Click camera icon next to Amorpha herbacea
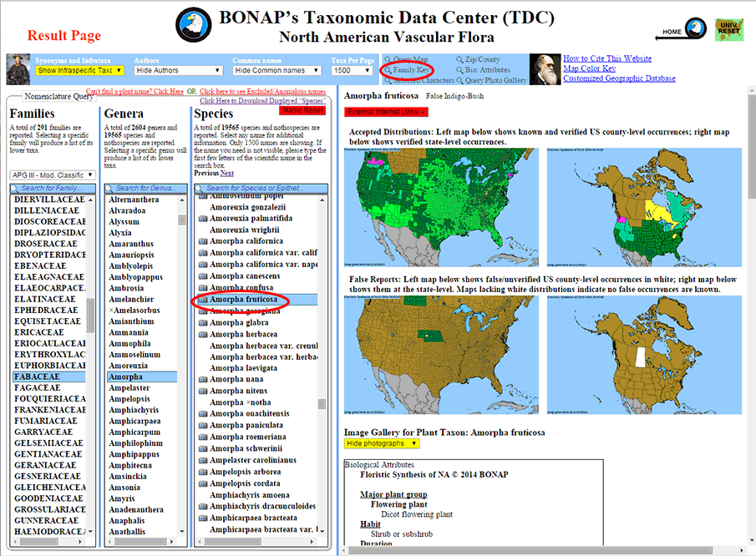The image size is (756, 556). coord(203,334)
